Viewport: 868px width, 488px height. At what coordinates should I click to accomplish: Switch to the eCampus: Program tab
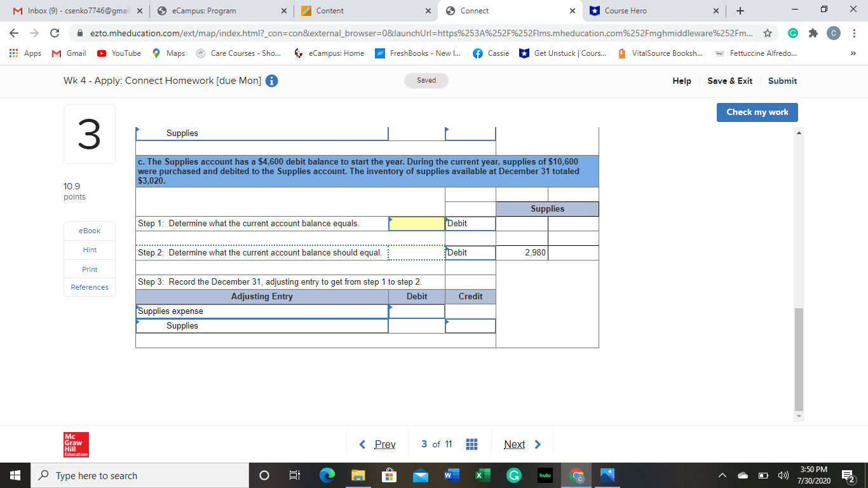[x=203, y=10]
